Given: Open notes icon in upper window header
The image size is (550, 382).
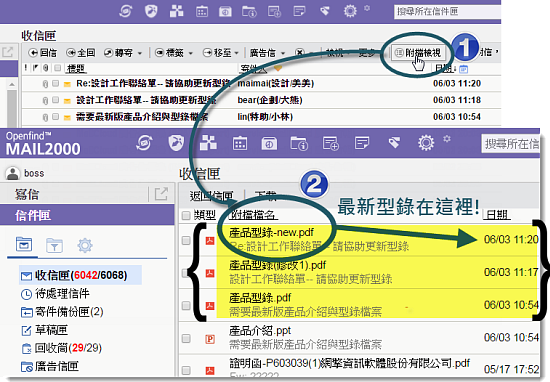Looking at the screenshot, I should [299, 11].
